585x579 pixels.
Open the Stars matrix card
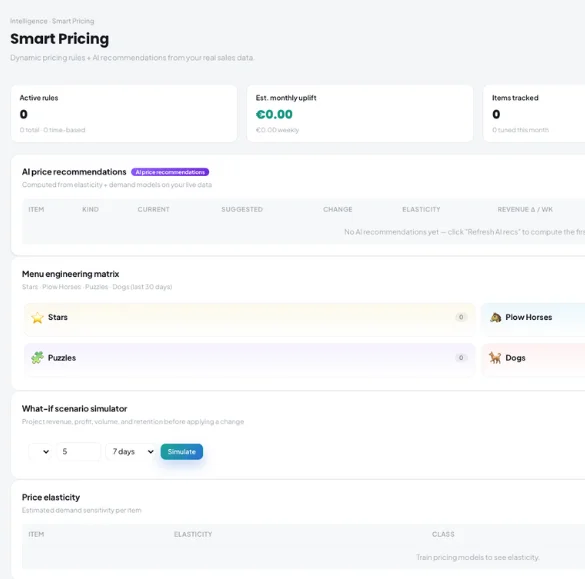[250, 319]
